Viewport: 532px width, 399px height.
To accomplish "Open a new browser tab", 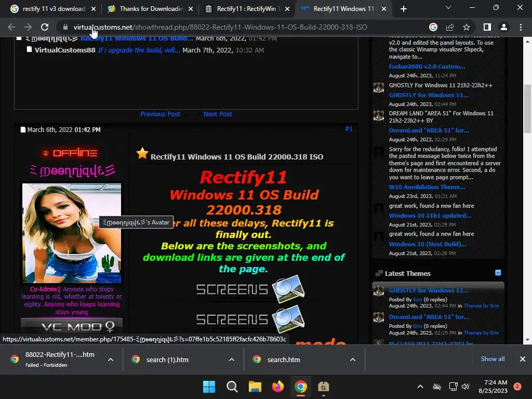I will pyautogui.click(x=403, y=9).
